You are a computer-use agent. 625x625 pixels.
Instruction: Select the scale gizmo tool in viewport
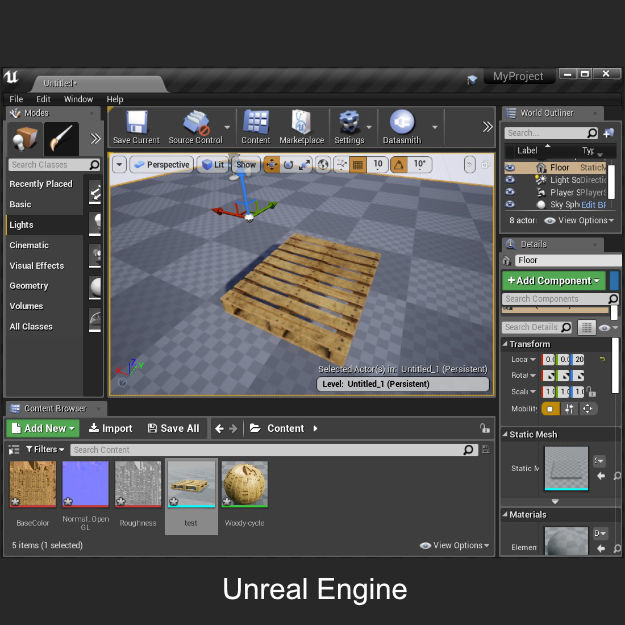305,164
